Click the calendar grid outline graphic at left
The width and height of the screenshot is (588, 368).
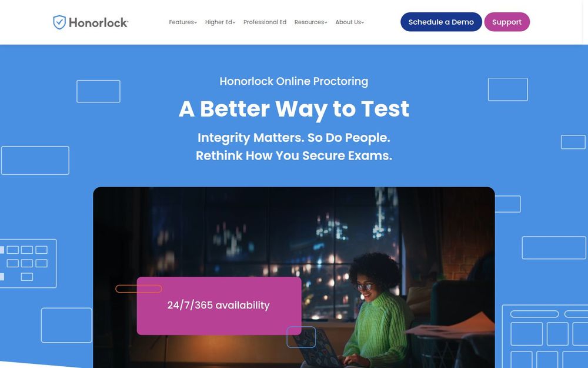click(x=28, y=264)
